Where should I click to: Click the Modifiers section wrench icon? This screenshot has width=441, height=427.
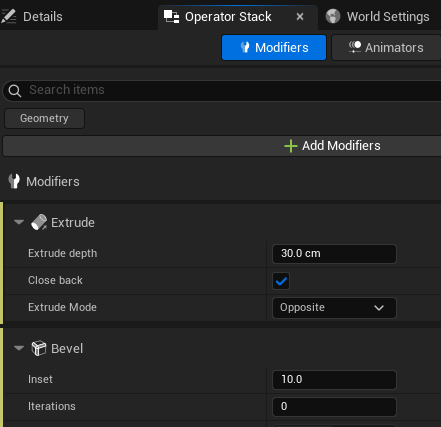click(x=14, y=181)
